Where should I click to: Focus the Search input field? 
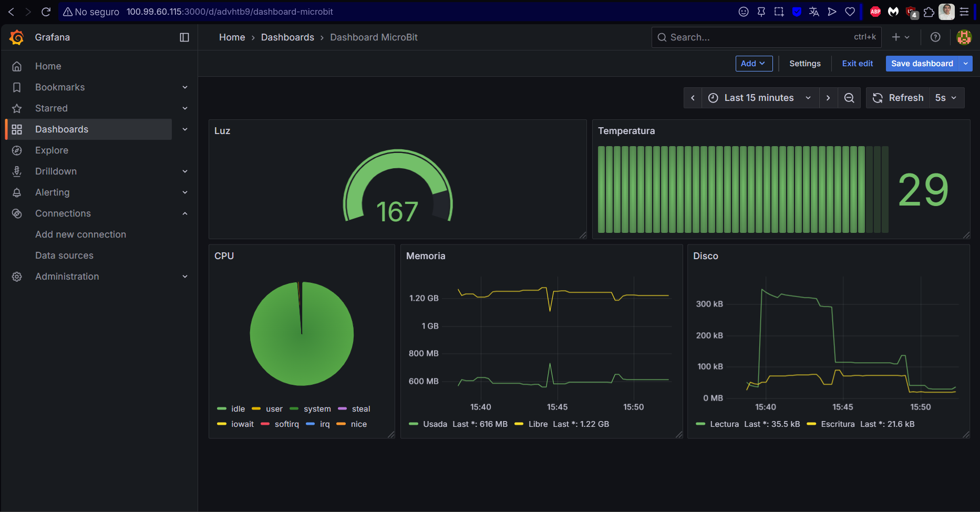point(767,37)
